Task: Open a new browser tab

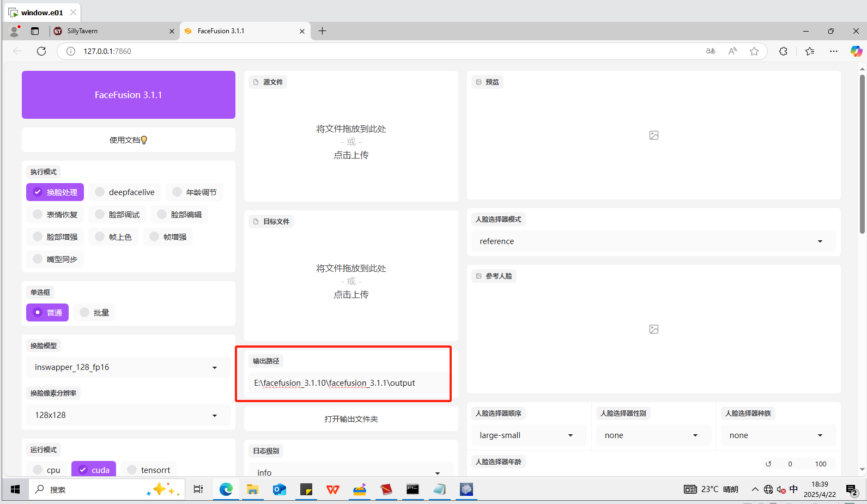Action: (x=322, y=31)
